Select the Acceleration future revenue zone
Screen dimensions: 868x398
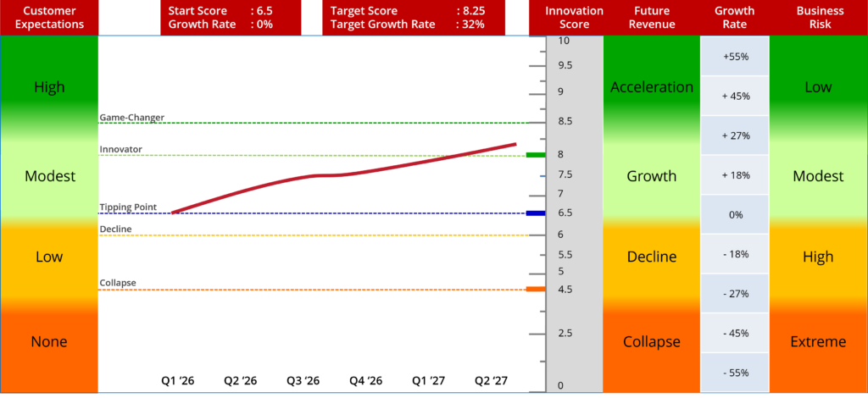point(651,87)
